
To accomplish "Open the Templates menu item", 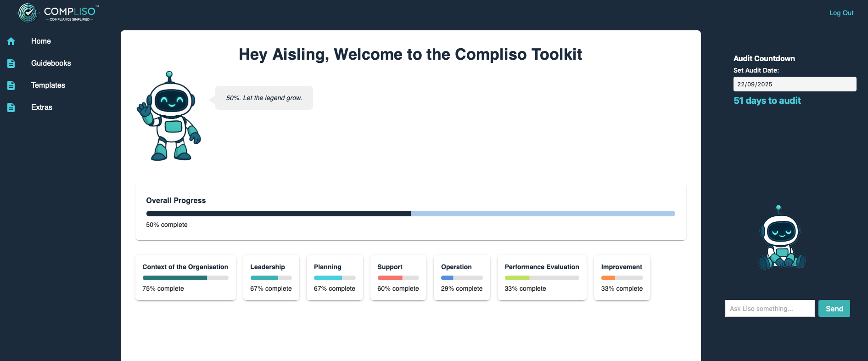I will pos(48,85).
